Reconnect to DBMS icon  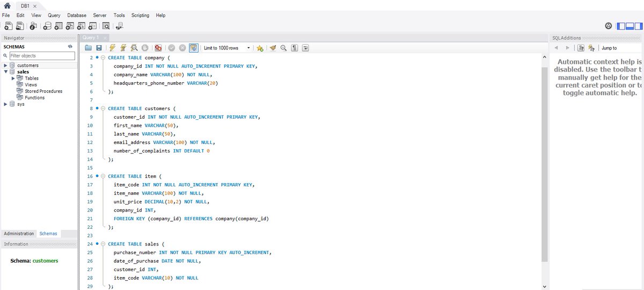pyautogui.click(x=119, y=26)
